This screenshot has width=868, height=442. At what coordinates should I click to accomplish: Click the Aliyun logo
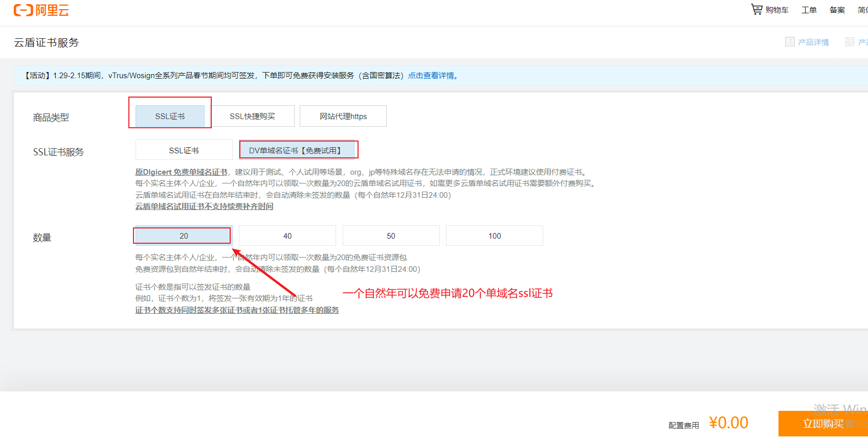coord(41,10)
